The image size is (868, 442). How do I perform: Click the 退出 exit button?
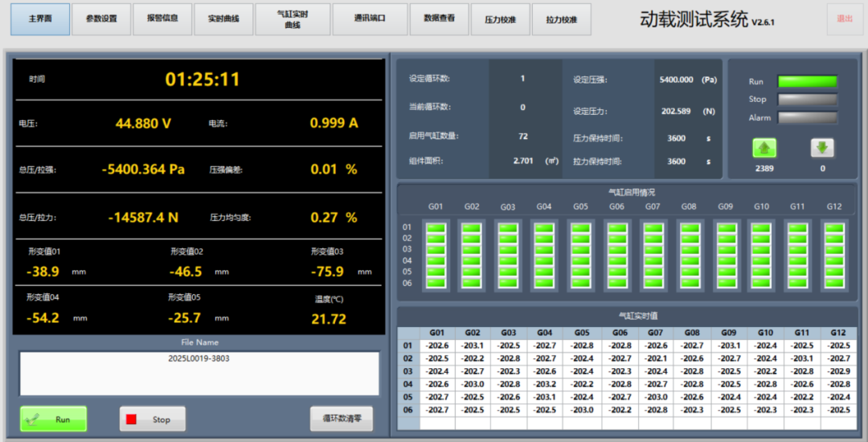point(845,18)
